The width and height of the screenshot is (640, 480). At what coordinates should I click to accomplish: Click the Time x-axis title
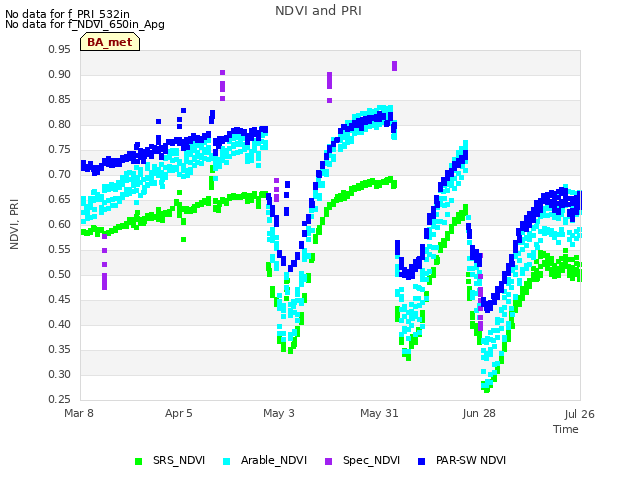point(566,429)
